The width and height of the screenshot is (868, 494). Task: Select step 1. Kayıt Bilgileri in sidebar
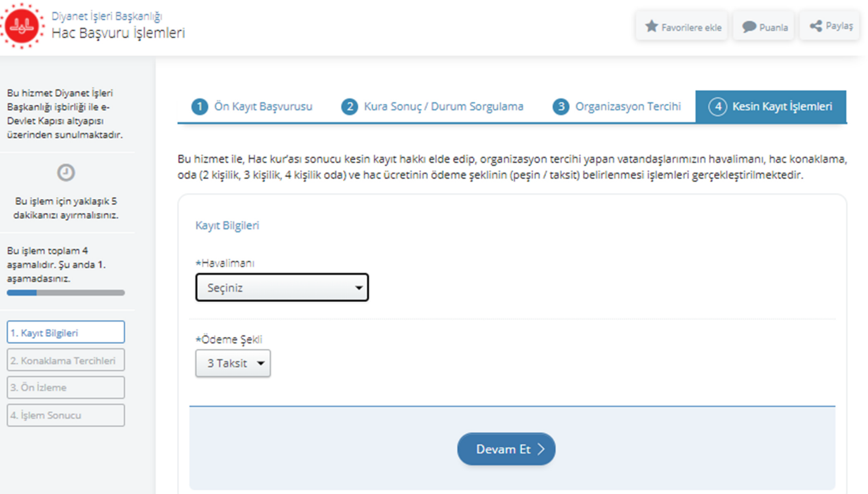pos(65,333)
